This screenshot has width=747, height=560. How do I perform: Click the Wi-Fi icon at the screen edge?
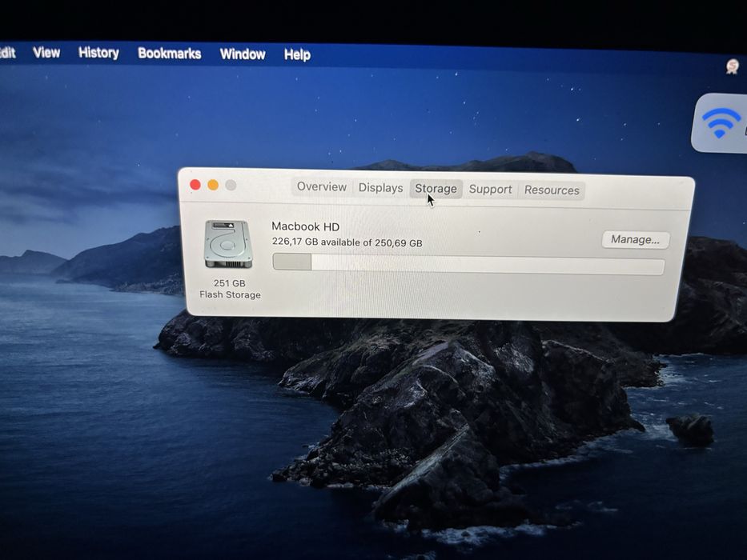pyautogui.click(x=723, y=122)
